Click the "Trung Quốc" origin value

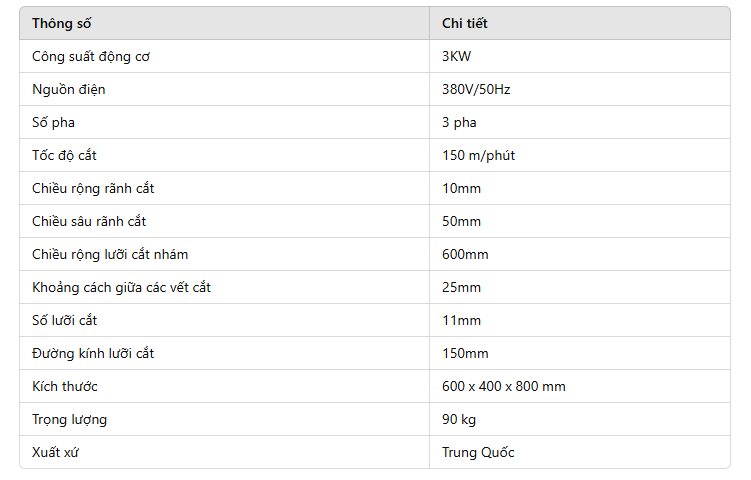(478, 452)
